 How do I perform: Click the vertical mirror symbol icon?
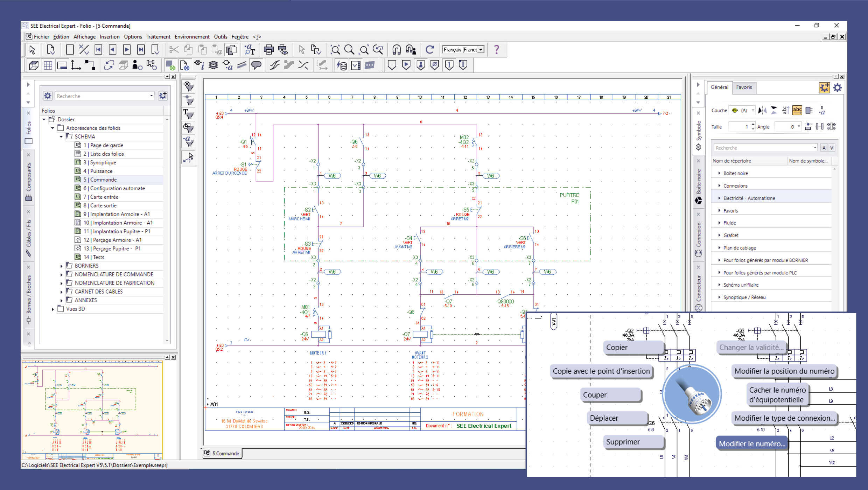tap(774, 111)
